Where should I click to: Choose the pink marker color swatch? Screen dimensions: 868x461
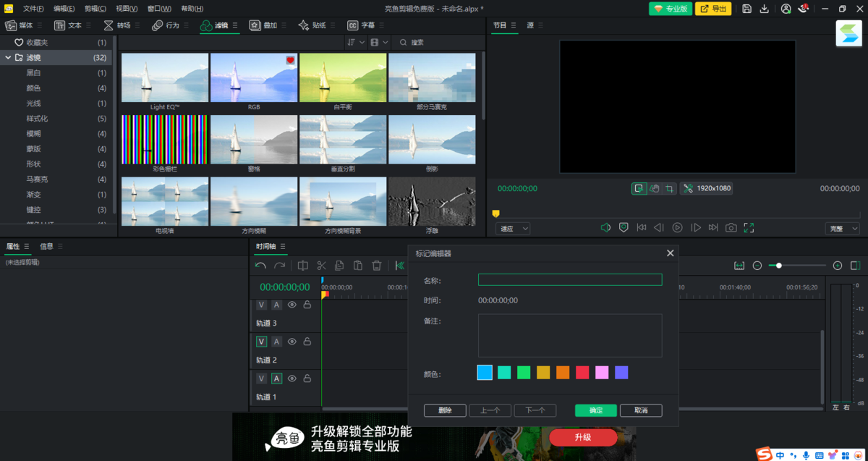pos(602,373)
